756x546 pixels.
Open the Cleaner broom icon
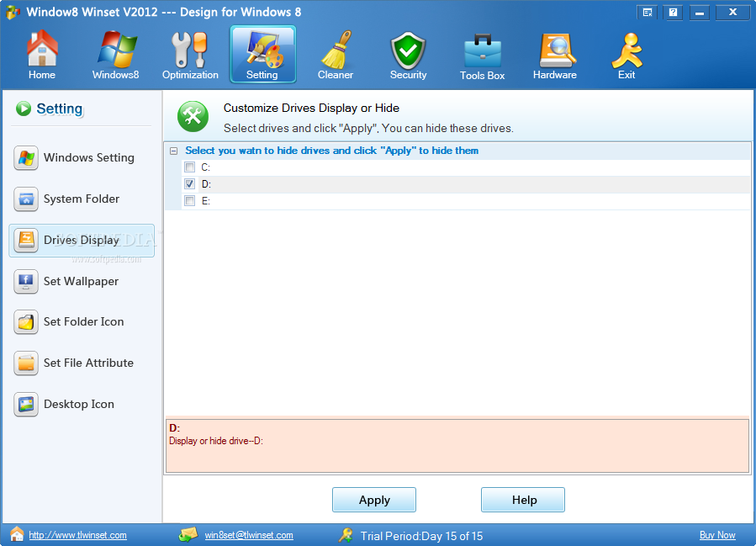pyautogui.click(x=336, y=49)
